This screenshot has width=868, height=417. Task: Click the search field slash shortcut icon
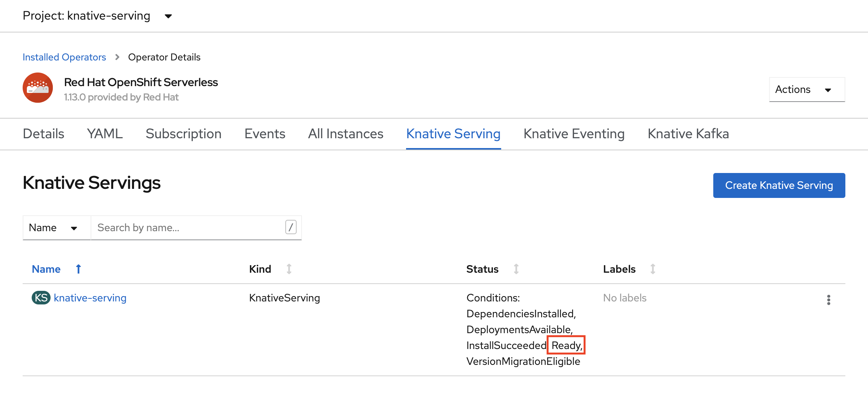(290, 227)
